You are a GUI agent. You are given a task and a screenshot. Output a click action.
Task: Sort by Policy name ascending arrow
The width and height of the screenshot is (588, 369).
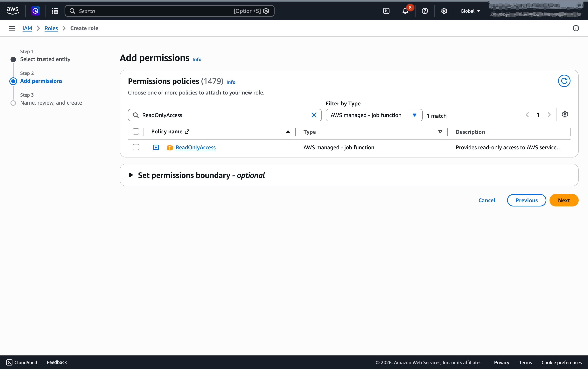pyautogui.click(x=288, y=132)
